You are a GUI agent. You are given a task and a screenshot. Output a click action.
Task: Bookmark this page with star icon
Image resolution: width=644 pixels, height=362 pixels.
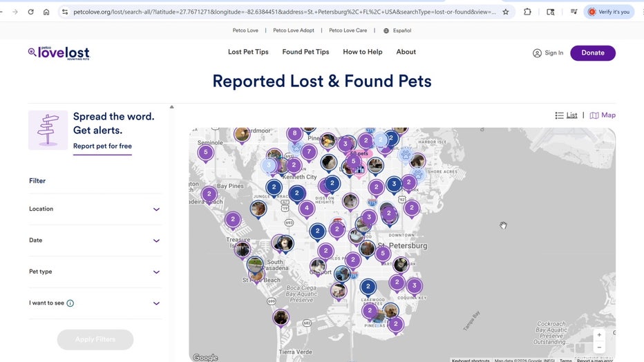coord(506,12)
